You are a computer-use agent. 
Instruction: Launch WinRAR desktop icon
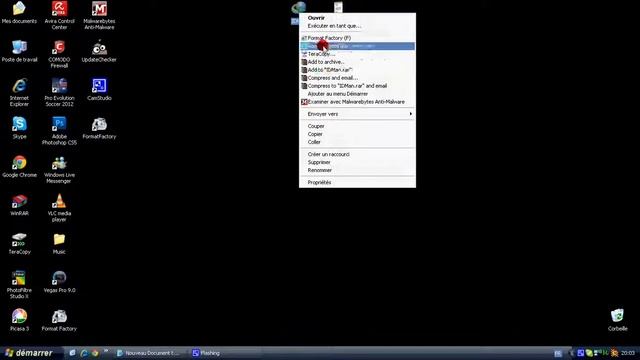[x=19, y=204]
